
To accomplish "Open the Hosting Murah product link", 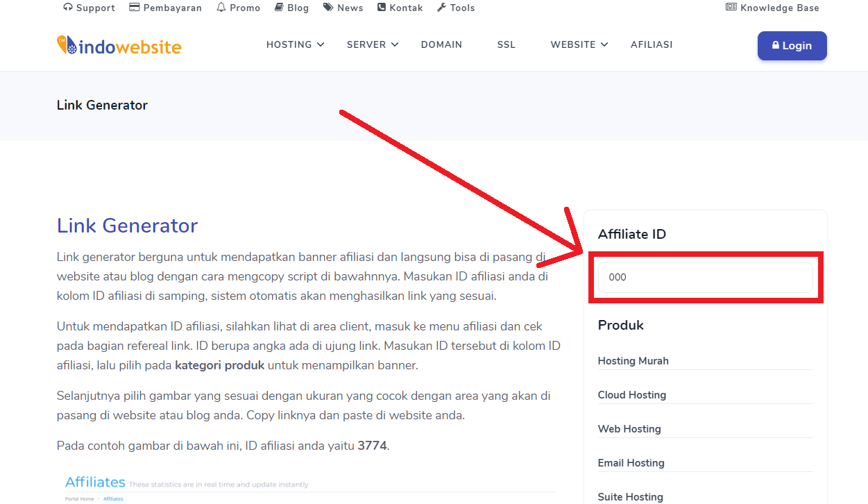I will (633, 361).
